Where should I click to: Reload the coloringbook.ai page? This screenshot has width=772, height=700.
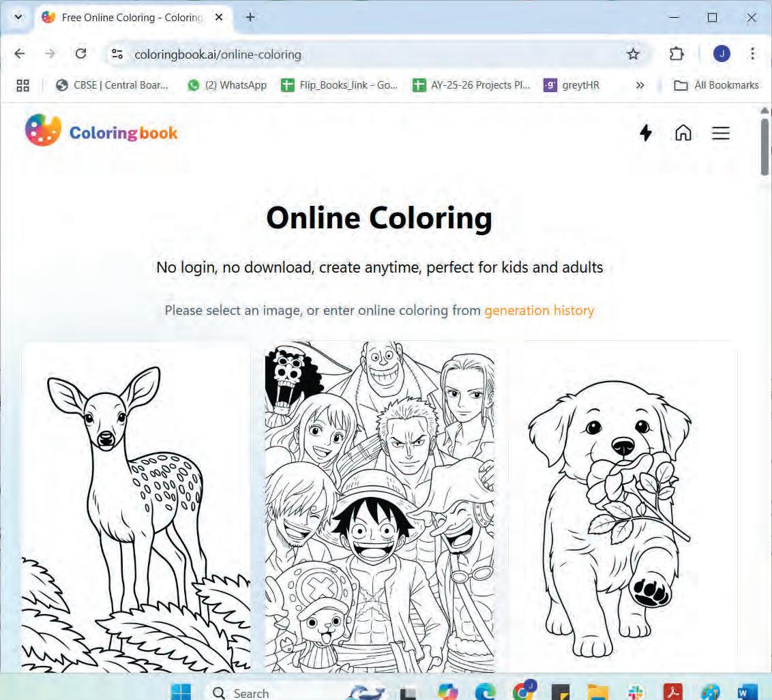80,54
